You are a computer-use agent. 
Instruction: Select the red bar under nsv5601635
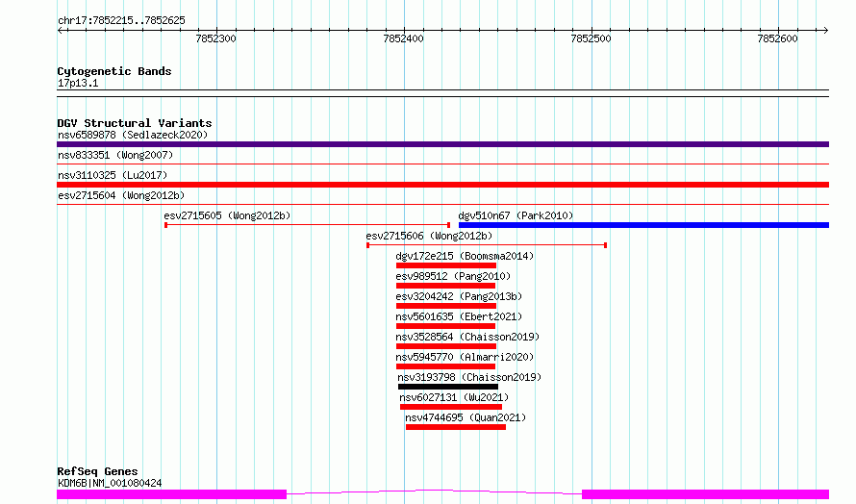[x=445, y=326]
